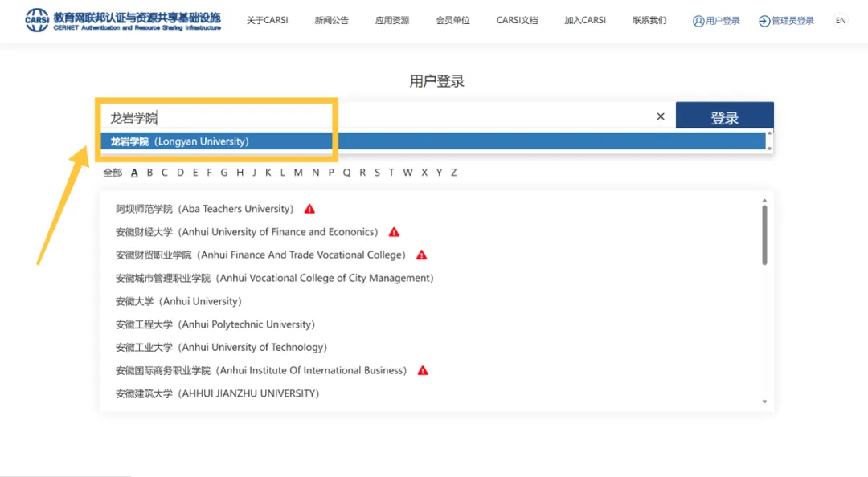Filter universities by letter M

point(298,173)
